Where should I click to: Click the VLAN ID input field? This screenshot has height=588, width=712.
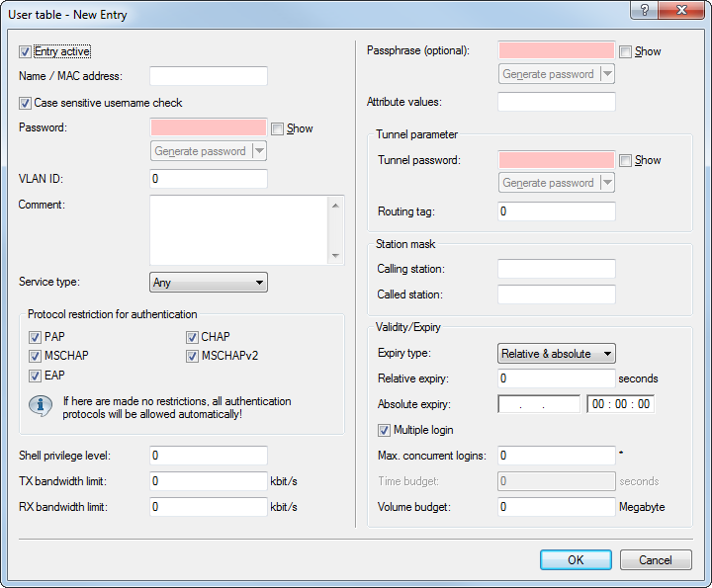pos(209,179)
